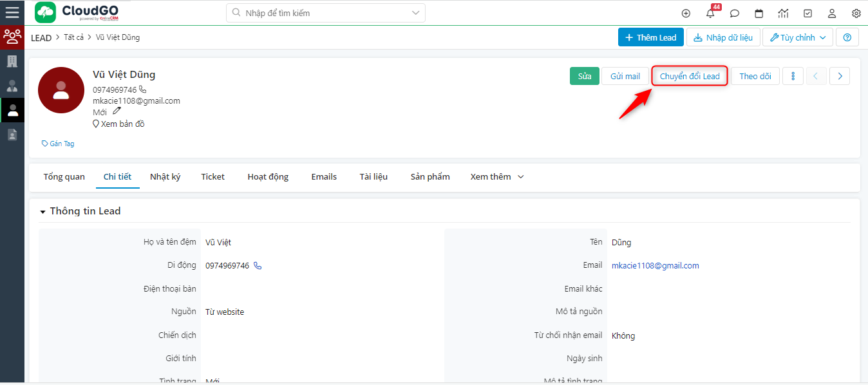Viewport: 868px width, 385px height.
Task: Open the Nhật ký tab
Action: tap(165, 177)
